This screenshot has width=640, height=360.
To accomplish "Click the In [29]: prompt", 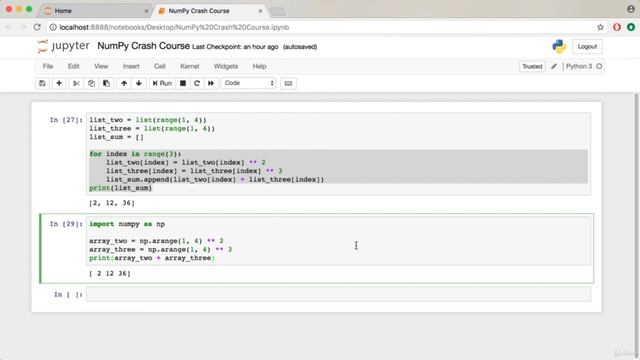I will 66,224.
